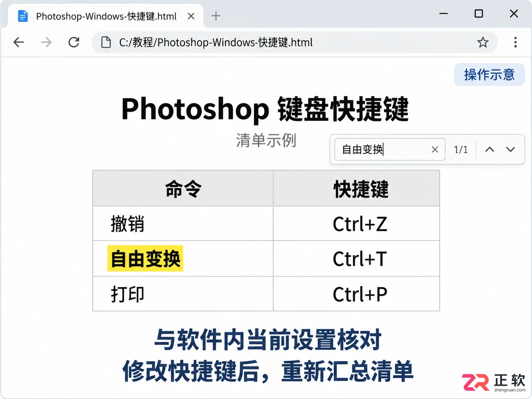The height and width of the screenshot is (399, 532).
Task: Click the Ctrl+T shortcut cell
Action: tap(357, 259)
